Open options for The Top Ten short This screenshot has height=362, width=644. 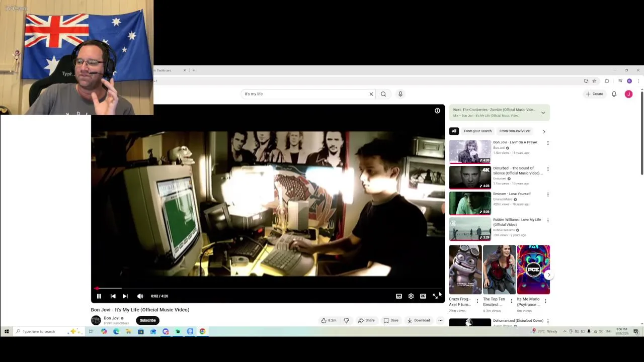[x=511, y=301]
